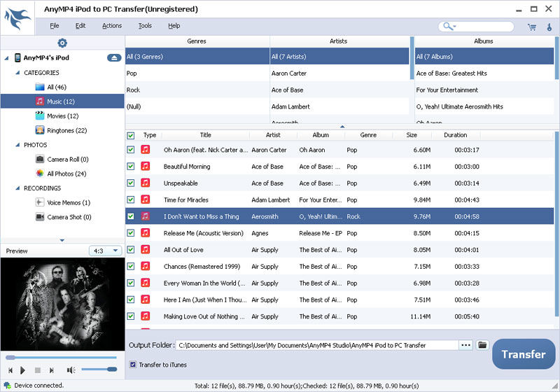This screenshot has width=560, height=392.
Task: Collapse the PHOTOS section
Action: coord(17,145)
